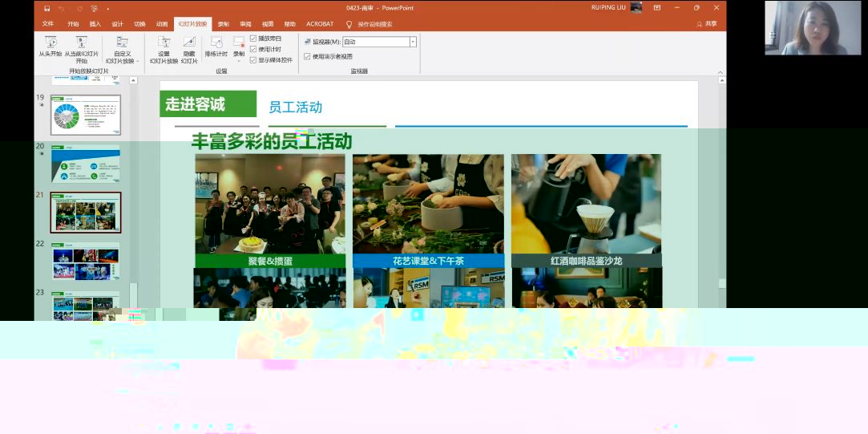Screen dimensions: 868x434
Task: Collapse the ribbon with the chevron
Action: [721, 72]
